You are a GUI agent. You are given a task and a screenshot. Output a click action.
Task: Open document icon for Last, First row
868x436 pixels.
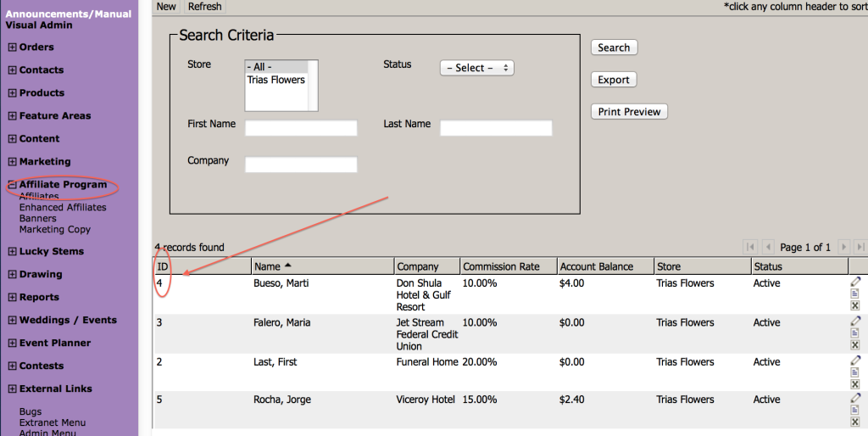[x=854, y=372]
